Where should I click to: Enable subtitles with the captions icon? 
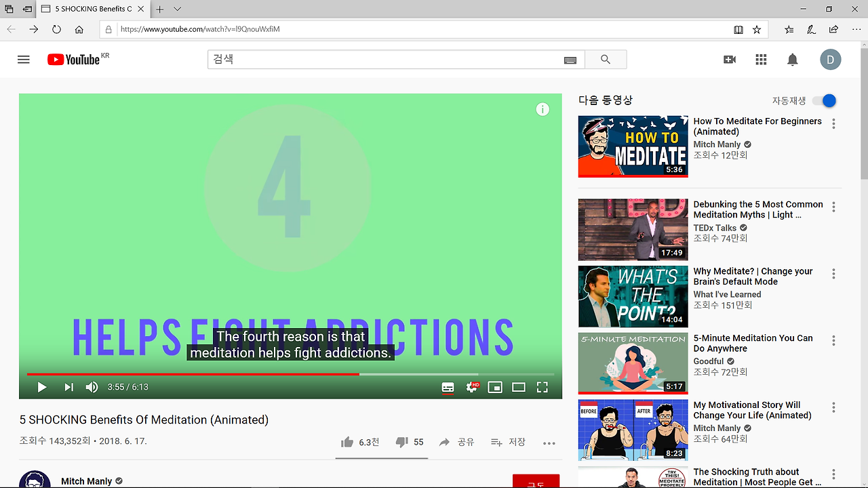tap(448, 387)
